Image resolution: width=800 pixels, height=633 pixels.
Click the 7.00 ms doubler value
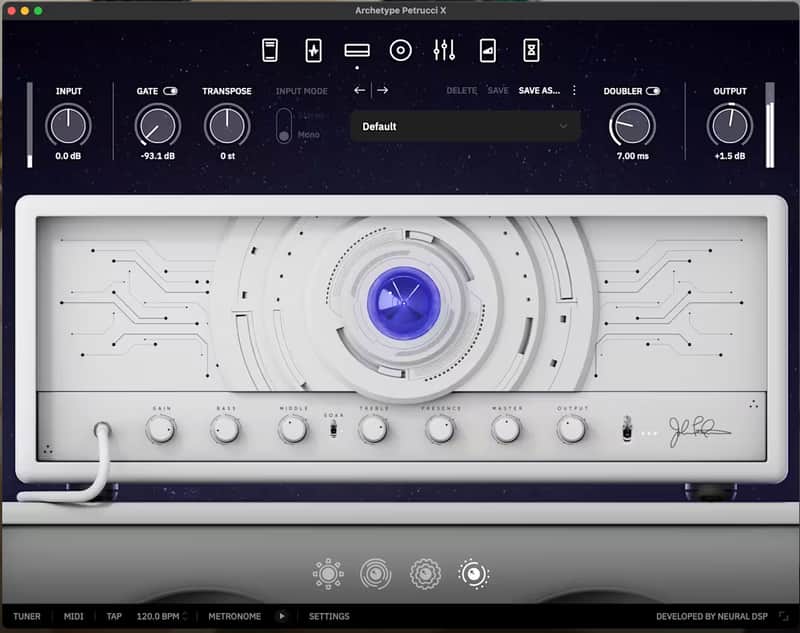click(633, 156)
